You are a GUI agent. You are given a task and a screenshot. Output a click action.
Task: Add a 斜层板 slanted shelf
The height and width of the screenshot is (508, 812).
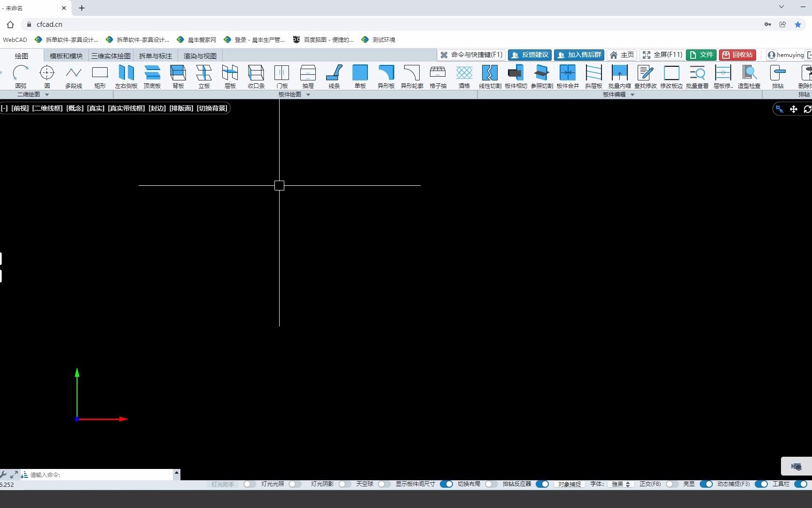point(593,76)
